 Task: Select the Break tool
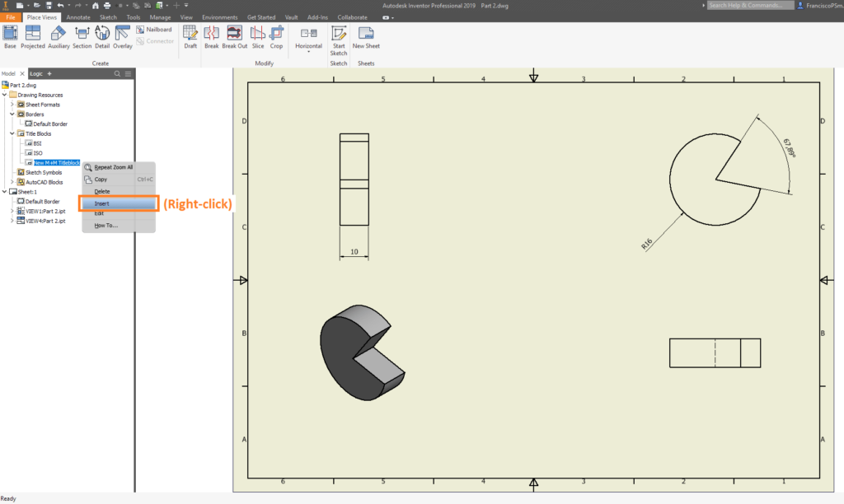click(x=212, y=36)
